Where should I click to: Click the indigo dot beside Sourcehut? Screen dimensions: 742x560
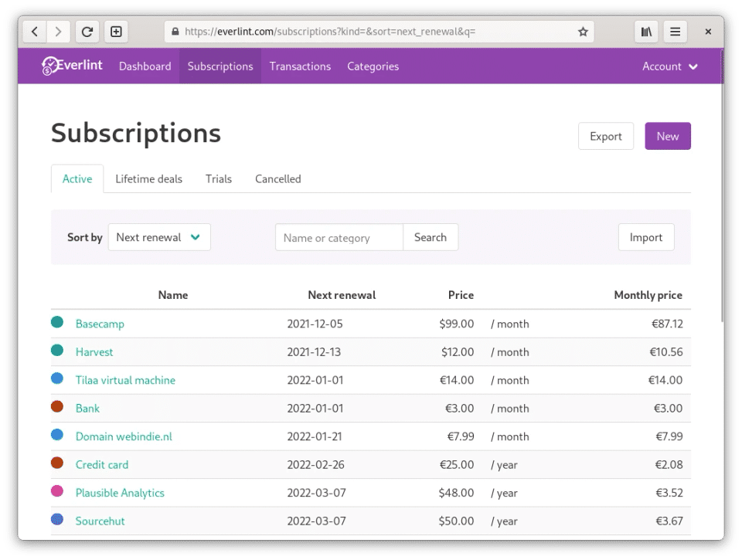click(57, 519)
